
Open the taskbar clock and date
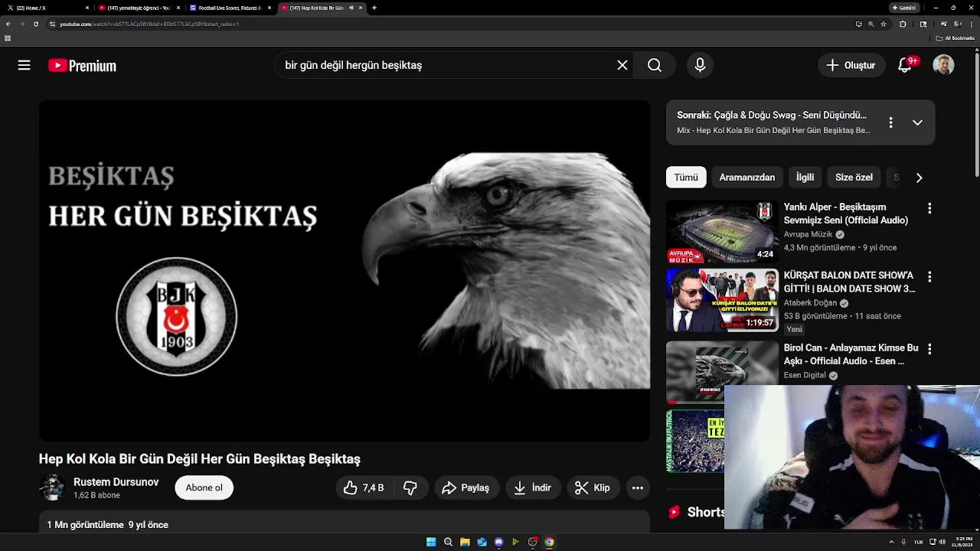tap(963, 542)
